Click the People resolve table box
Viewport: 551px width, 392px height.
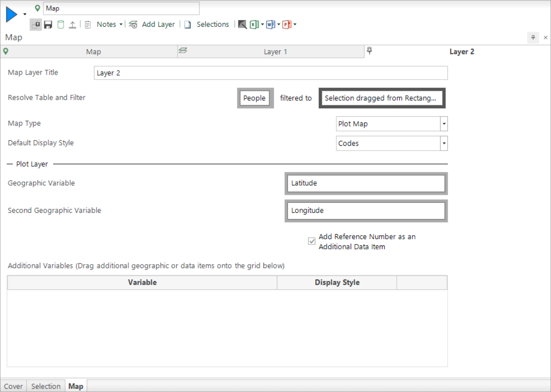click(x=255, y=98)
